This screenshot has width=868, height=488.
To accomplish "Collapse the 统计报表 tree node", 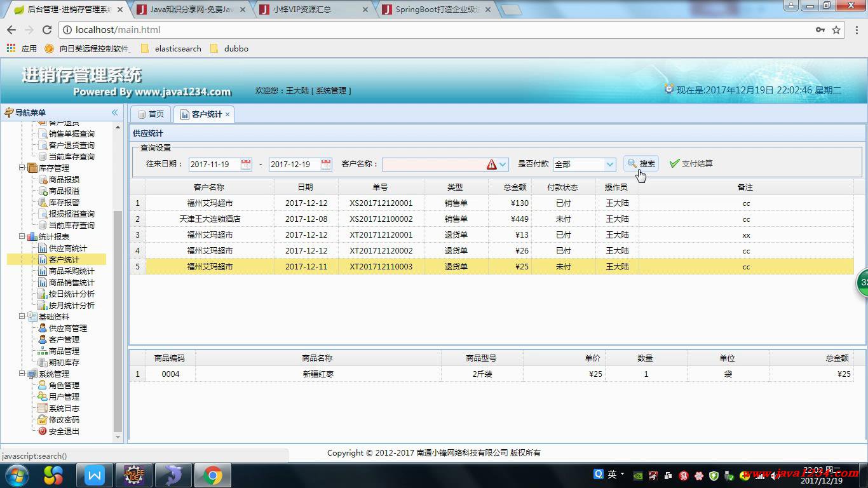I will 22,237.
